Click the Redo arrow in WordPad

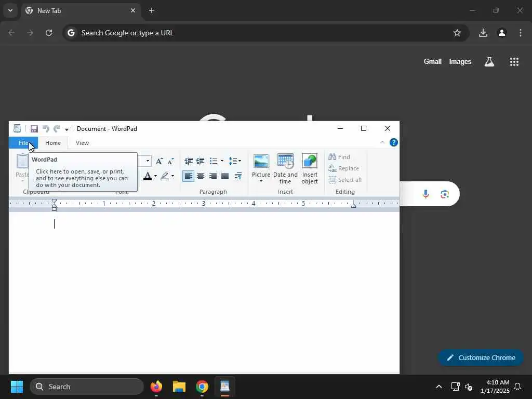tap(57, 129)
